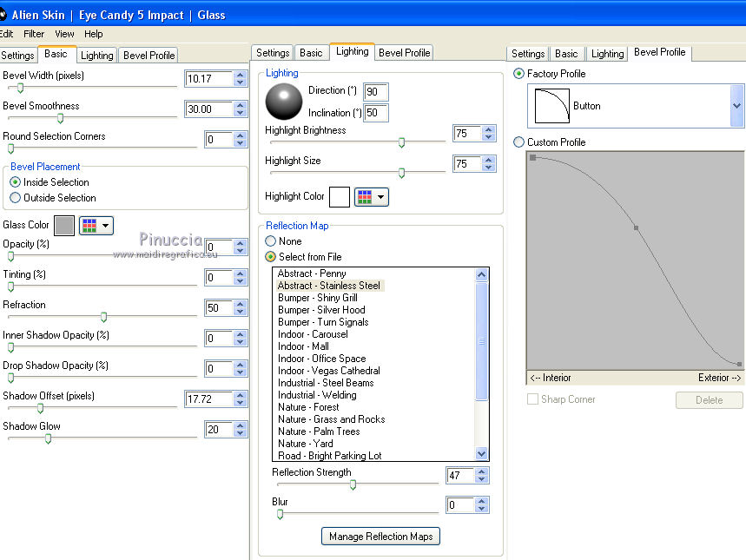Choose None for the Reflection Map
Screen dimensions: 746x560
tap(271, 241)
